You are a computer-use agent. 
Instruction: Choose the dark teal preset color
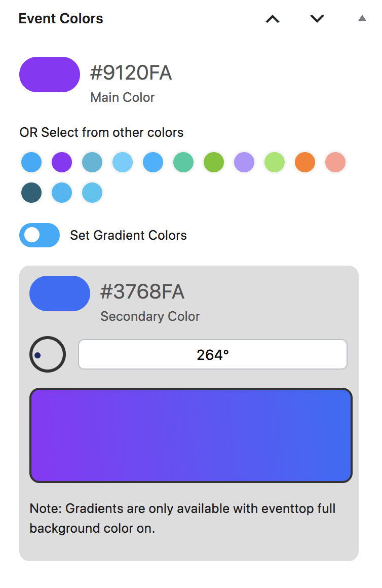31,193
